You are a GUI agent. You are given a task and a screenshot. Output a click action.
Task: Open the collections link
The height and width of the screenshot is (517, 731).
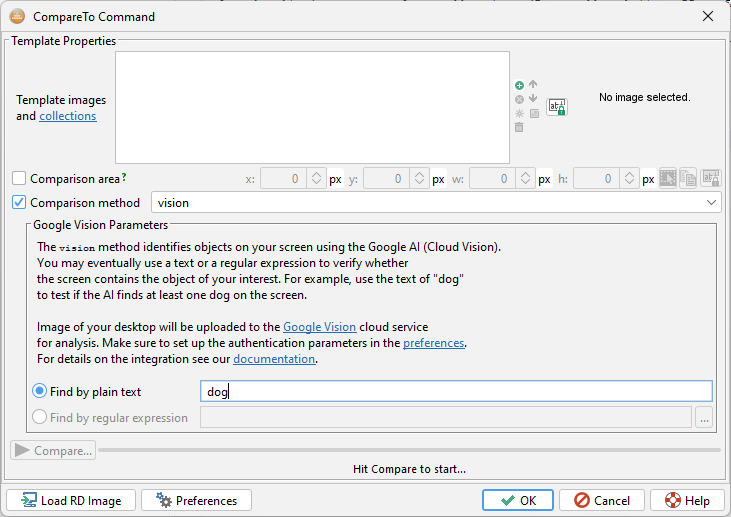pos(68,116)
